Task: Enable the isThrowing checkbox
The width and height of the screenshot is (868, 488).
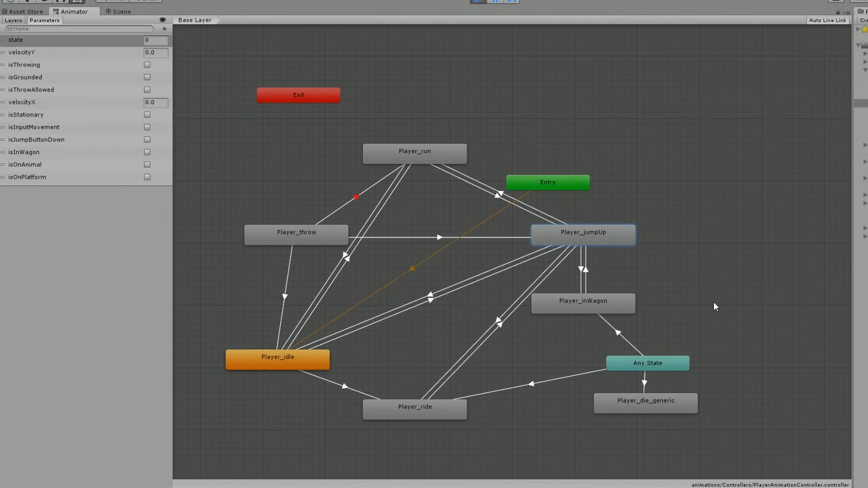Action: pos(147,65)
